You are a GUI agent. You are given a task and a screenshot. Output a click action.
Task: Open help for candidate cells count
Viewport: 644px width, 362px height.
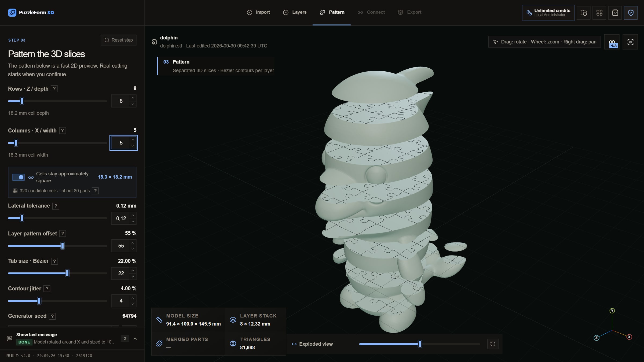95,191
